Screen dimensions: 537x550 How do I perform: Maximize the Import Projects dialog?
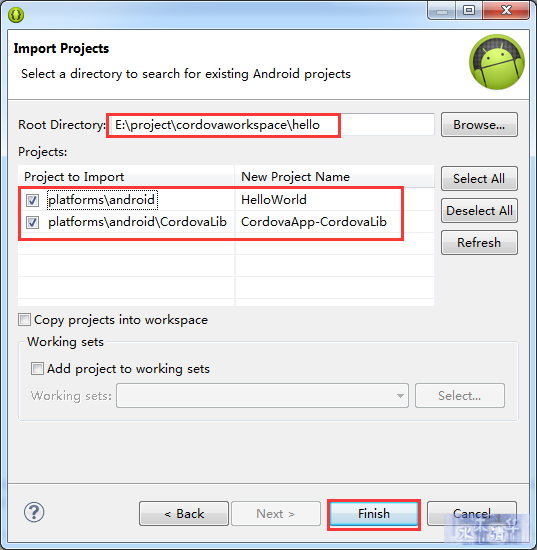[469, 11]
